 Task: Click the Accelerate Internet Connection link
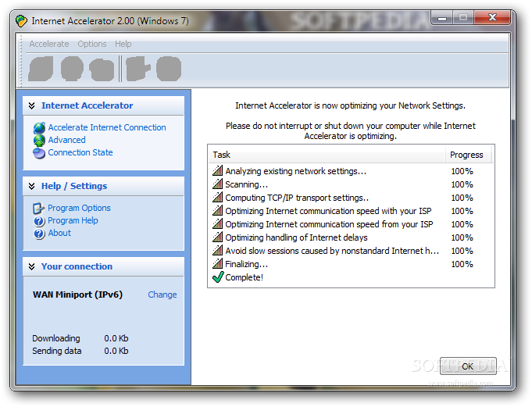107,127
